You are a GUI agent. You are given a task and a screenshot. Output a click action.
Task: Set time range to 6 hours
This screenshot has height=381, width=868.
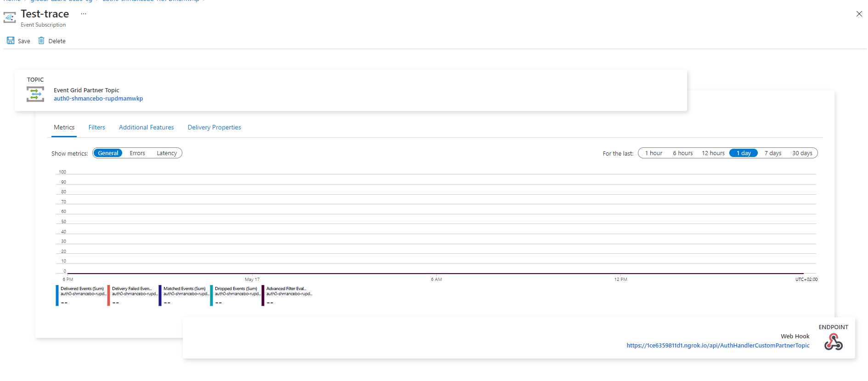point(683,153)
